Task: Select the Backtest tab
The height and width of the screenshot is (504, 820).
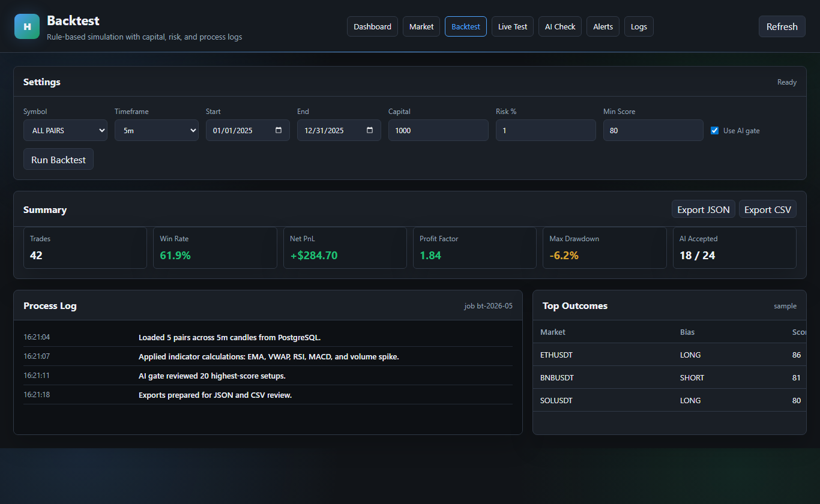Action: tap(466, 26)
